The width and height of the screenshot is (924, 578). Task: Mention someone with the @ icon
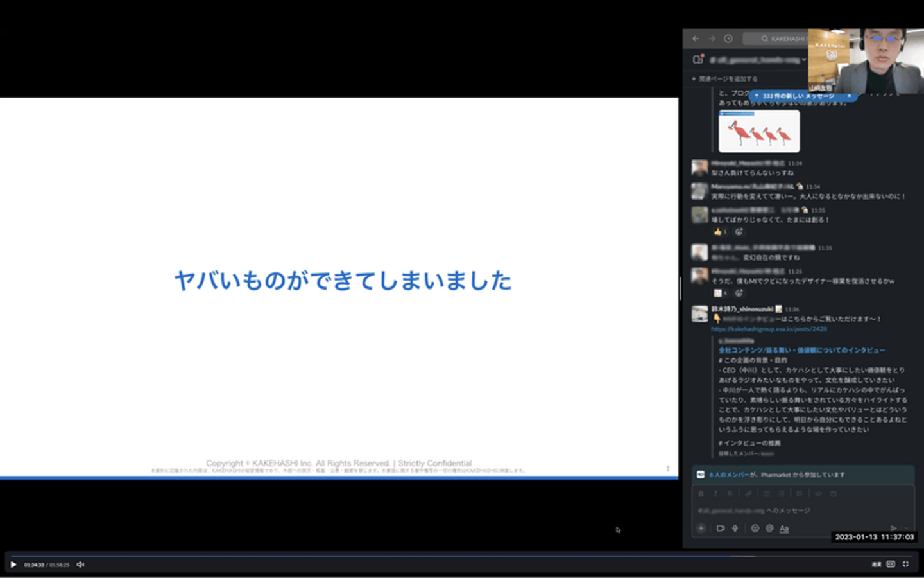point(769,529)
